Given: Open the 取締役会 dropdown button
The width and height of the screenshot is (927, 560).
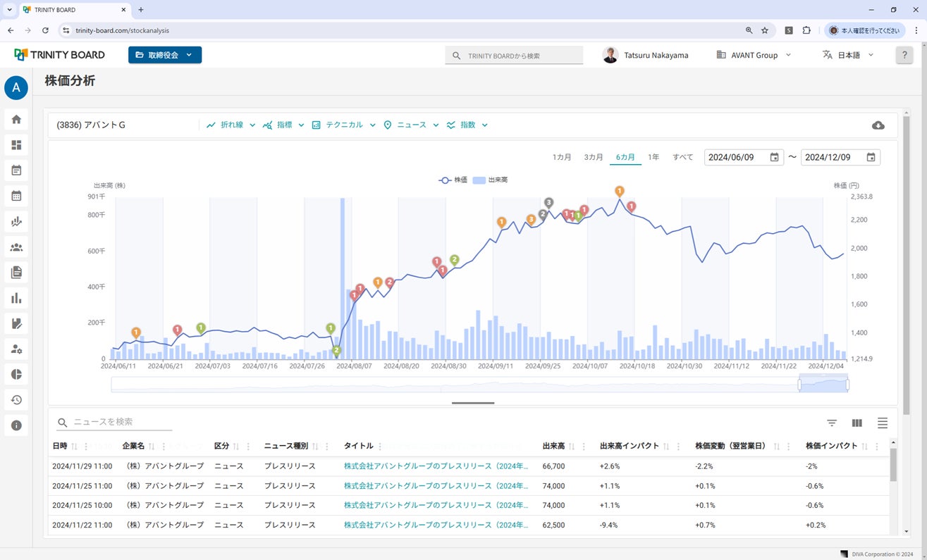Looking at the screenshot, I should [165, 55].
